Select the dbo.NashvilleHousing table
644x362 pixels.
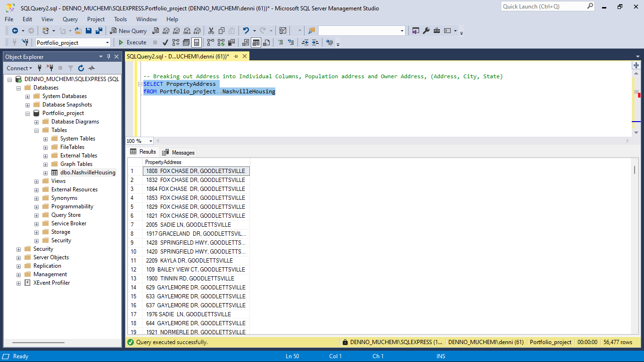[88, 173]
